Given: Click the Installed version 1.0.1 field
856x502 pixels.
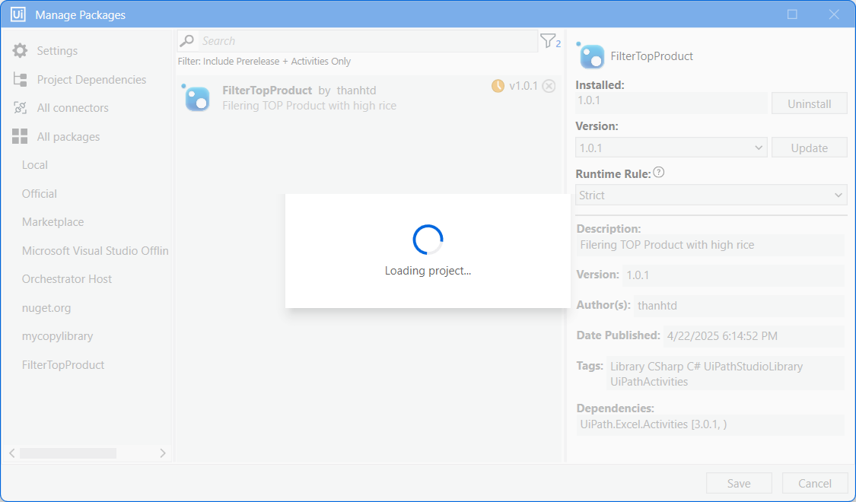Looking at the screenshot, I should pyautogui.click(x=671, y=101).
